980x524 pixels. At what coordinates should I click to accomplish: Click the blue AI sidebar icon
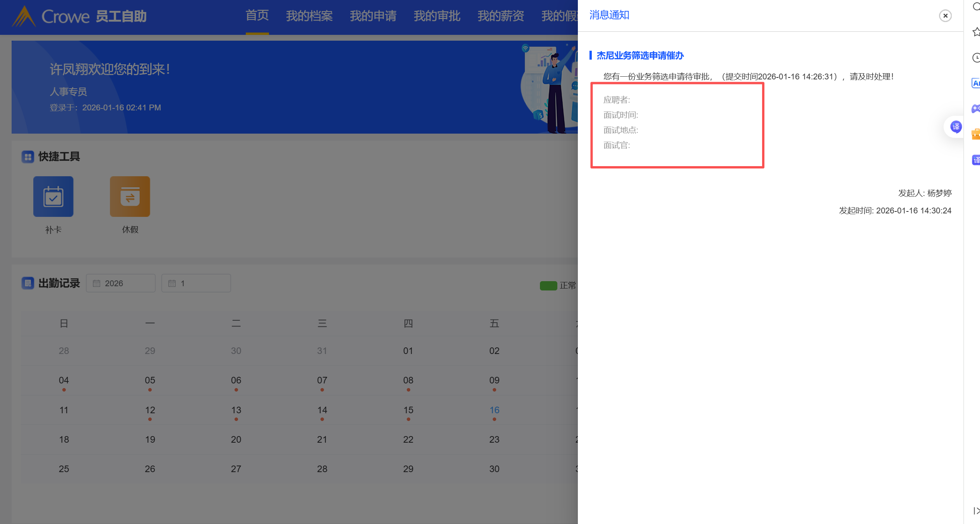(x=976, y=83)
